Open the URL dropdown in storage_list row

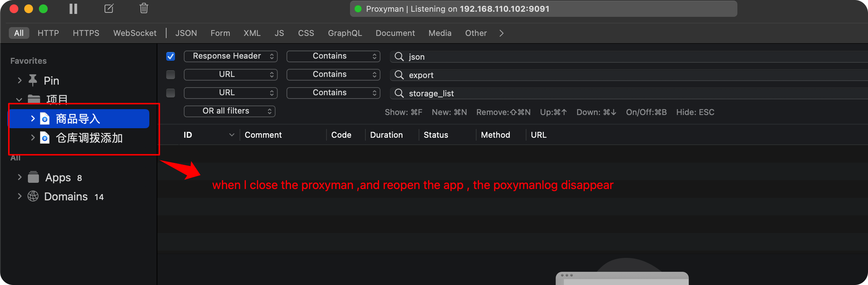pyautogui.click(x=230, y=93)
